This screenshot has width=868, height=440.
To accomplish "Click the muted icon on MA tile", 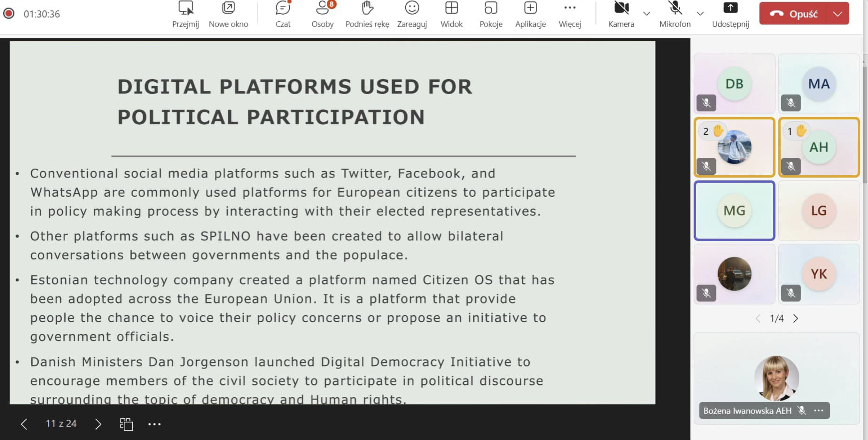I will (791, 103).
